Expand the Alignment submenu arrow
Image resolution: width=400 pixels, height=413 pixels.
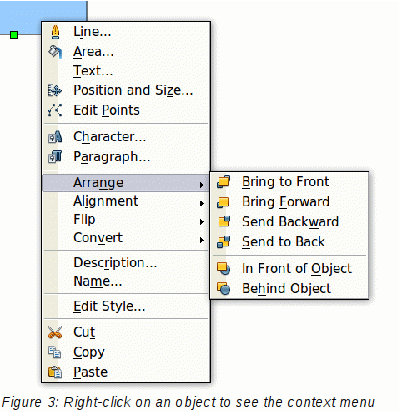click(201, 203)
